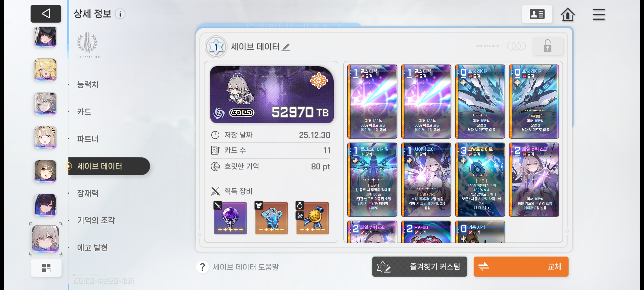
Task: Open the 잠재력 section
Action: click(88, 193)
